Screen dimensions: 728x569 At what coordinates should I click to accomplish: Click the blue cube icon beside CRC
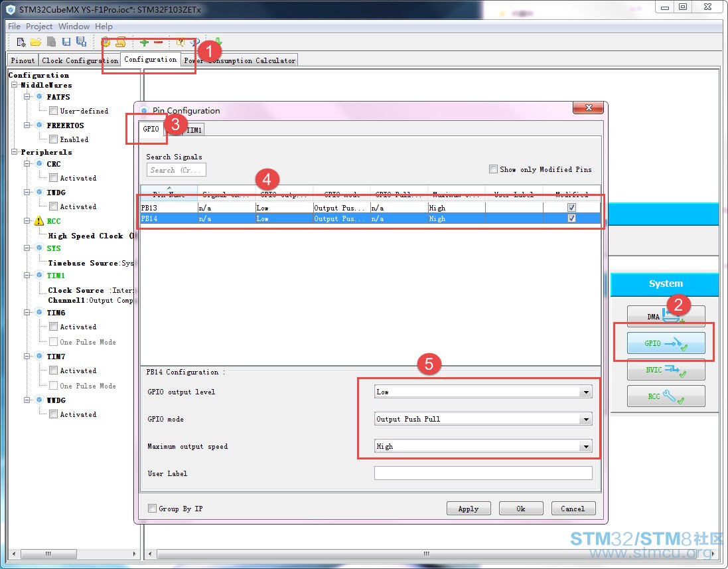pyautogui.click(x=39, y=163)
